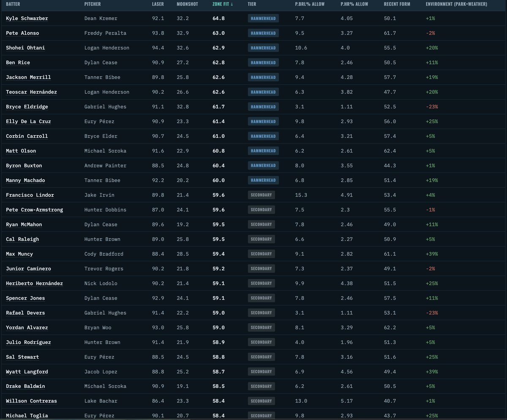Open Junior Caminero batter link
This screenshot has width=507, height=420.
point(28,269)
